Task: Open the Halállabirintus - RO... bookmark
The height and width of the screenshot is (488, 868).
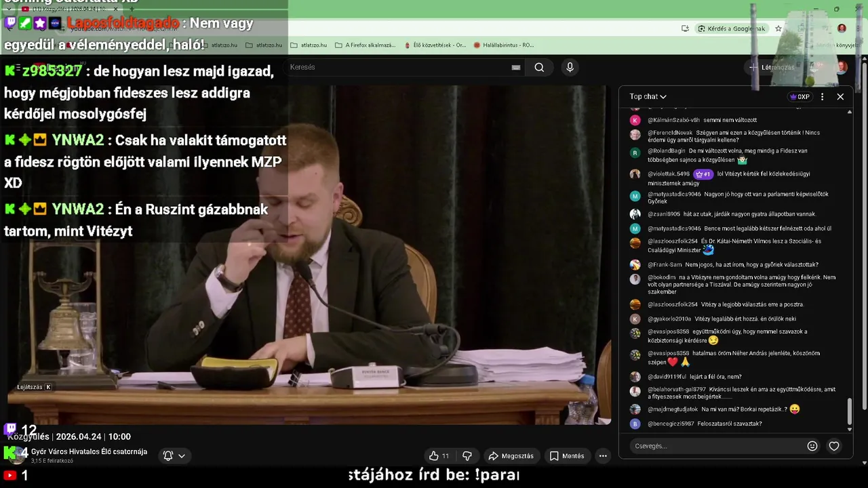Action: pyautogui.click(x=503, y=45)
